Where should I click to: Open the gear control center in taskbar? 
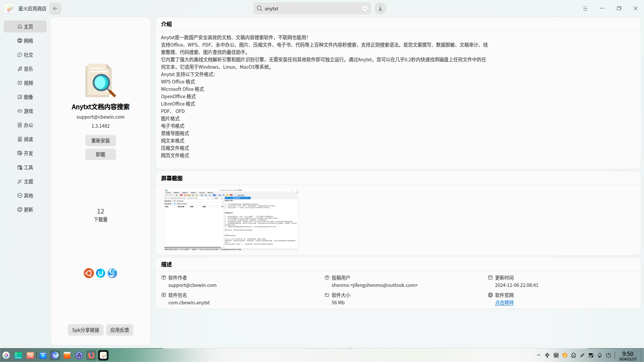tap(79, 355)
